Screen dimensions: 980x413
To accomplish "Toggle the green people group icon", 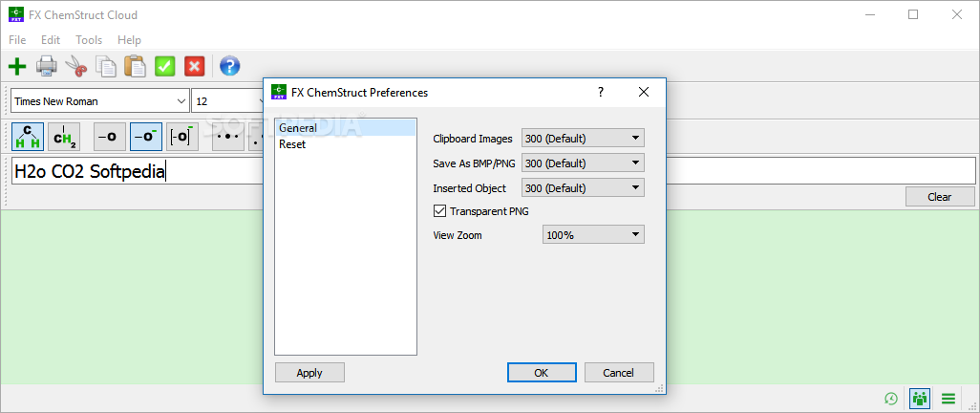I will [x=920, y=398].
